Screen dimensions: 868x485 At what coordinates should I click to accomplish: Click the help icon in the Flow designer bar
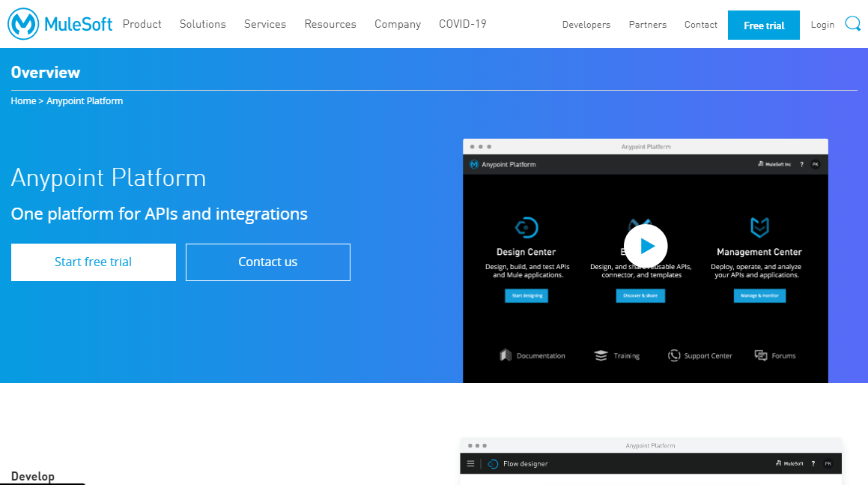click(x=813, y=464)
